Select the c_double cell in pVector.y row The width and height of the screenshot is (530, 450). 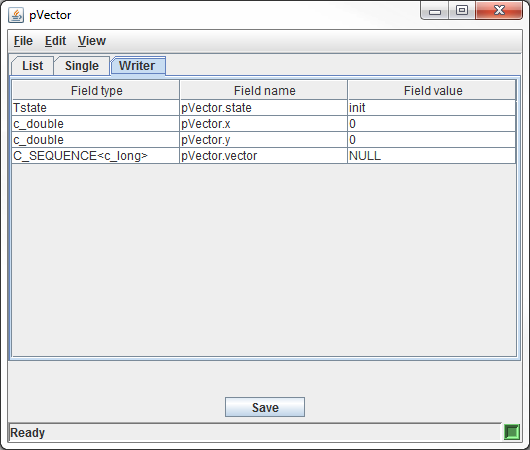pos(96,140)
